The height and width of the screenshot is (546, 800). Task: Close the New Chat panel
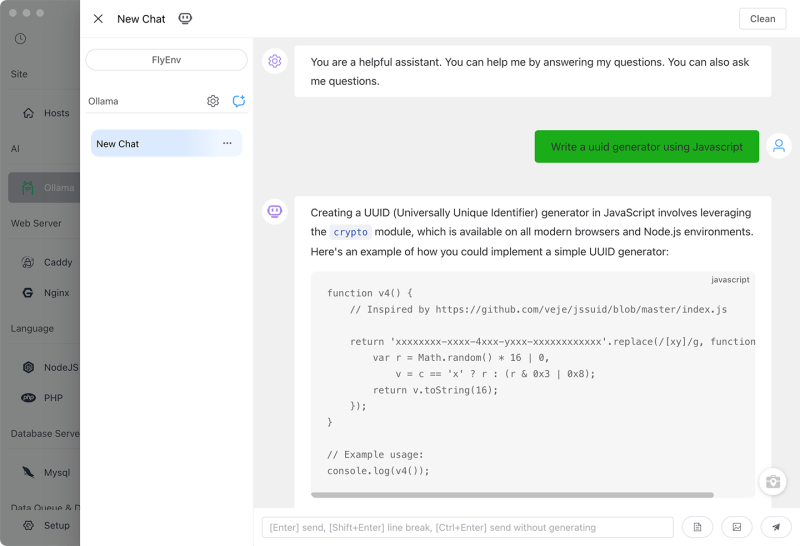[x=98, y=19]
